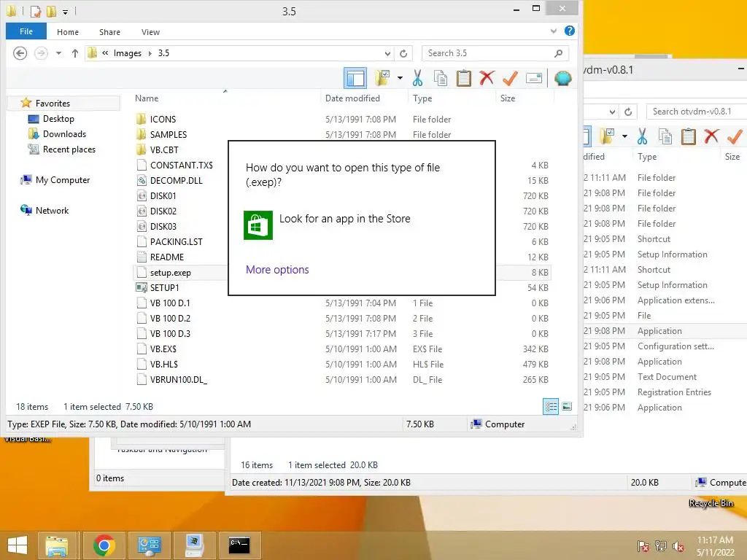Select the VB.EX$ file
Image resolution: width=747 pixels, height=560 pixels.
point(163,349)
